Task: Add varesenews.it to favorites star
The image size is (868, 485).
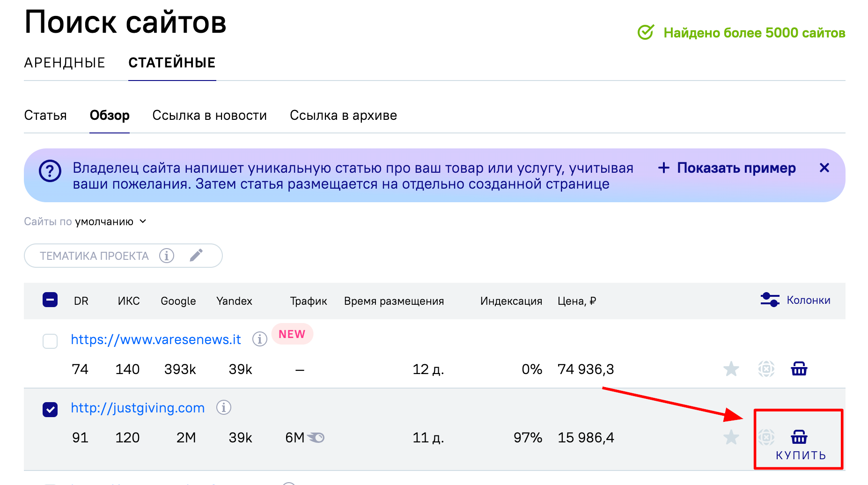Action: [731, 369]
